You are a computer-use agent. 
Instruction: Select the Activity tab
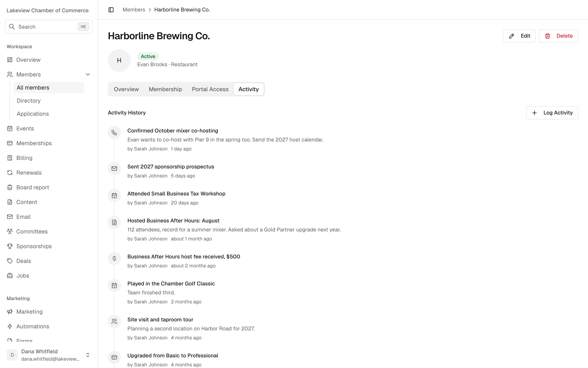point(248,89)
